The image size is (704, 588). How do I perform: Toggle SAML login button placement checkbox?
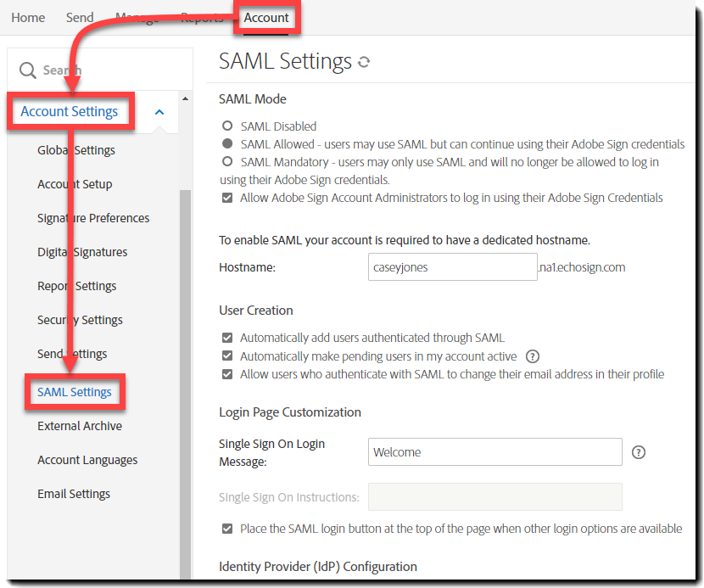(x=227, y=529)
